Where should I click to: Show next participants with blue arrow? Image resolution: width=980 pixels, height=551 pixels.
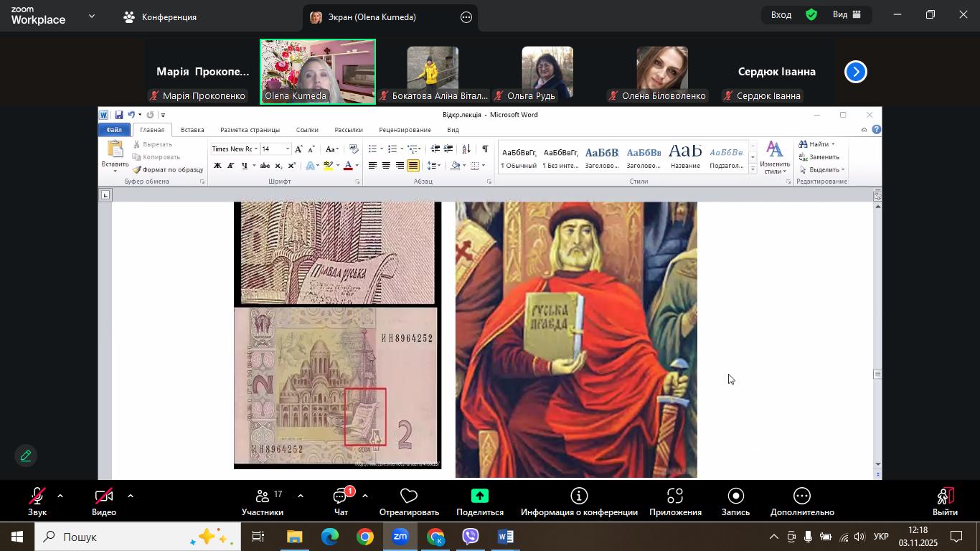point(855,72)
